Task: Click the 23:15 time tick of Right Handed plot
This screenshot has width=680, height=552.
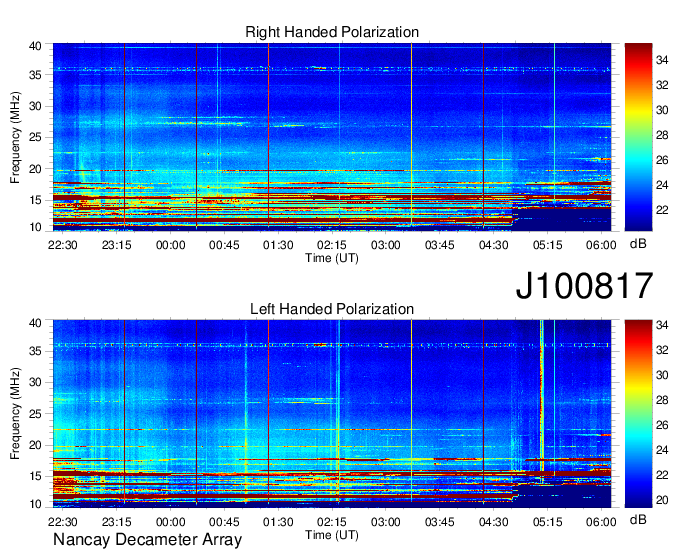Action: [x=116, y=245]
